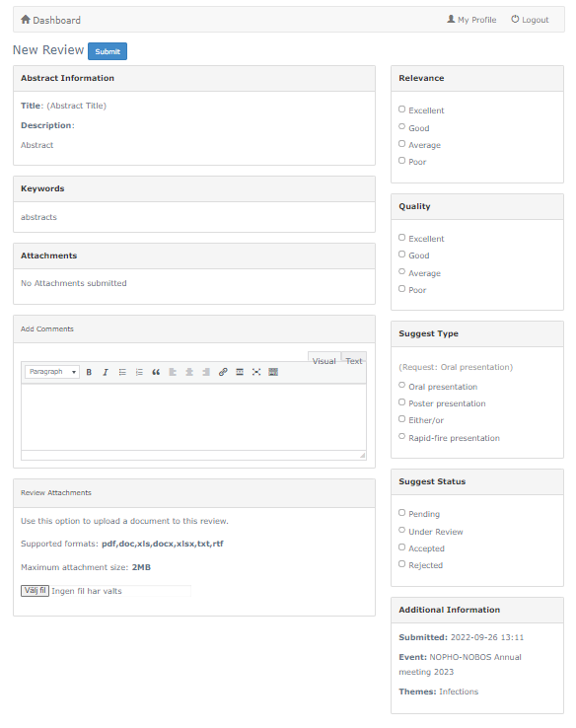Select Excellent for Relevance

tap(402, 109)
